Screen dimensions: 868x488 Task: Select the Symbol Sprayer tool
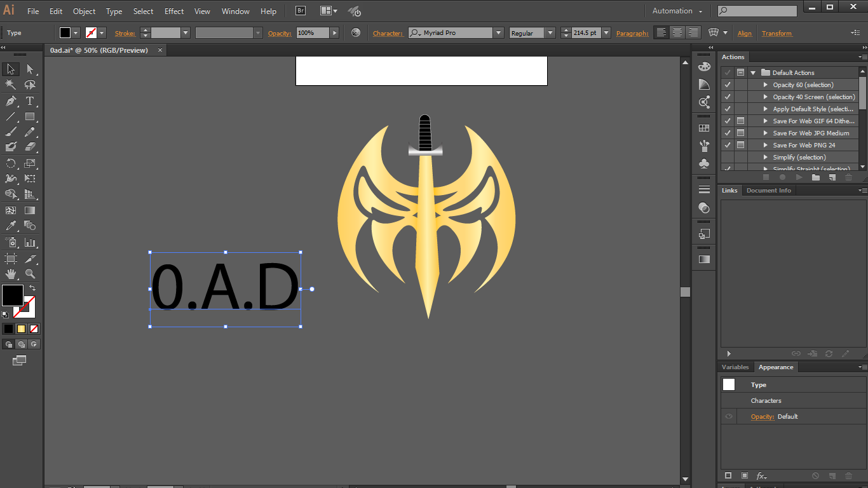point(11,242)
